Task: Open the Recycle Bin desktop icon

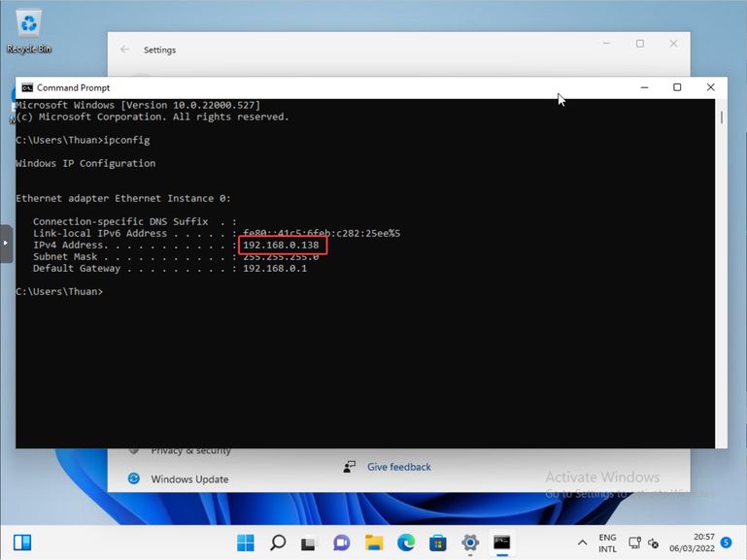Action: click(29, 29)
